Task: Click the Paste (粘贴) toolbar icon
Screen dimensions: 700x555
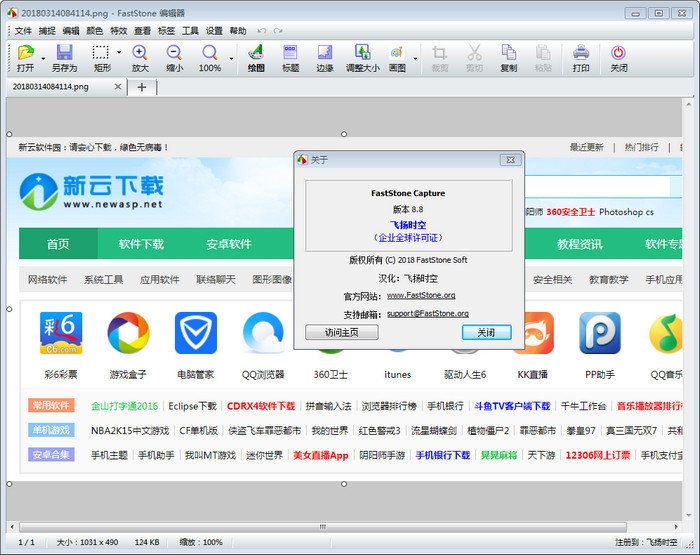Action: click(543, 53)
